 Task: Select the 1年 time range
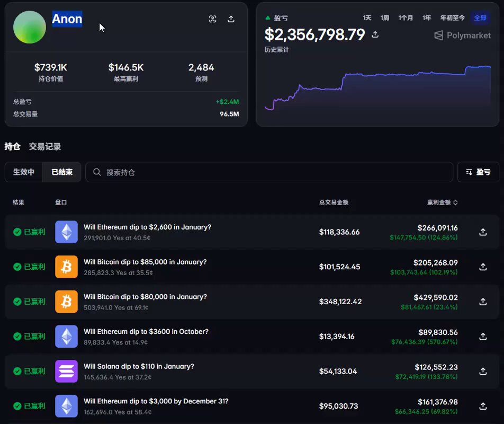pos(427,17)
